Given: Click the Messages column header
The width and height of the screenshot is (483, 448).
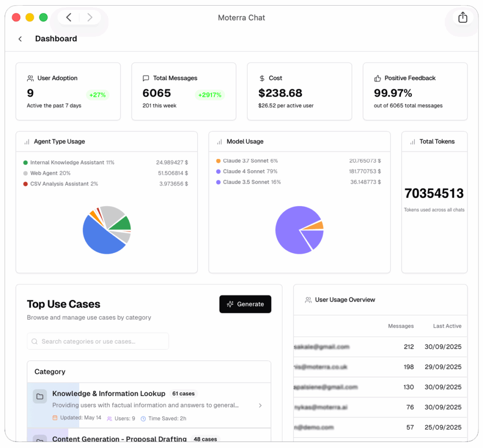Looking at the screenshot, I should pyautogui.click(x=400, y=326).
